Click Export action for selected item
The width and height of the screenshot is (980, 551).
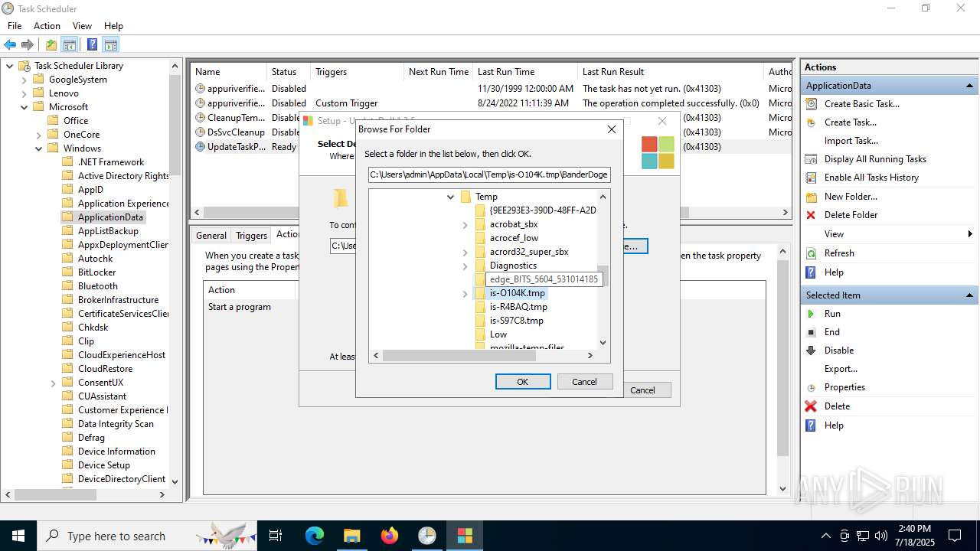[x=841, y=369]
